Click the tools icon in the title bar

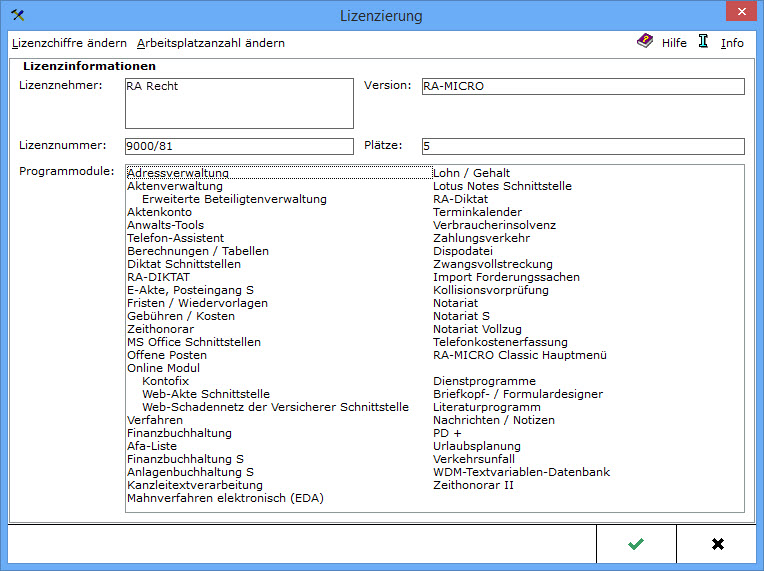point(18,15)
